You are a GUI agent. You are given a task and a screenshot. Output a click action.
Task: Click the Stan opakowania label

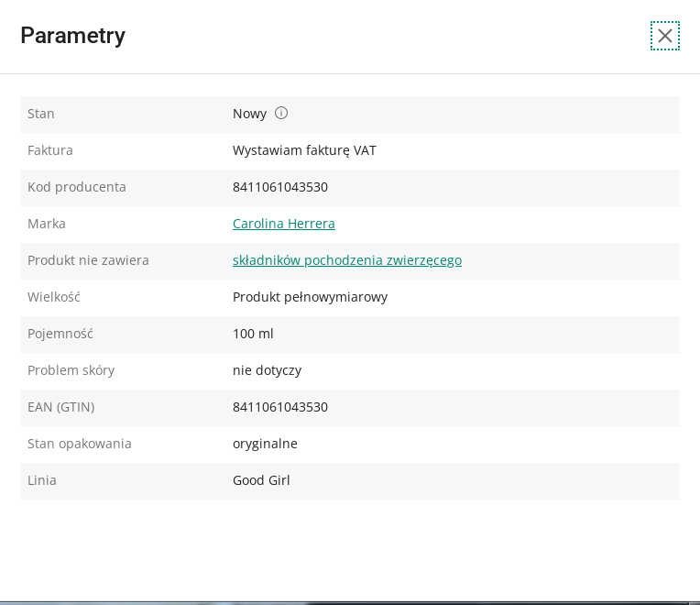[x=80, y=444]
